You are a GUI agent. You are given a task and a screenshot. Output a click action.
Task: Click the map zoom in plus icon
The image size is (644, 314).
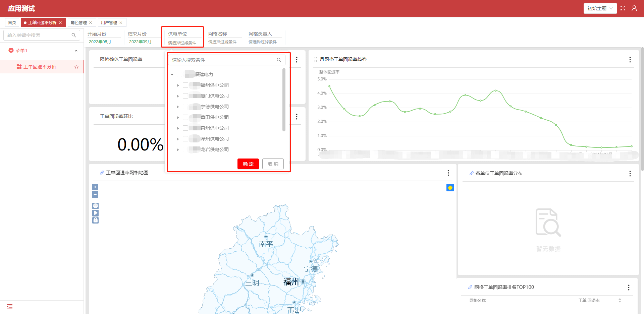coord(95,187)
